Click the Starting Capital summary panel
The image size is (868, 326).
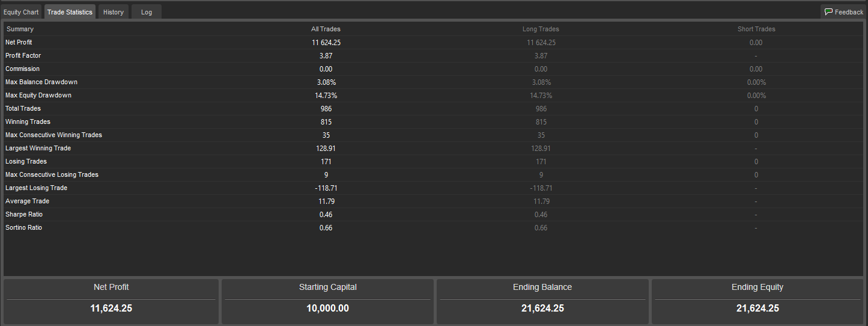click(327, 301)
